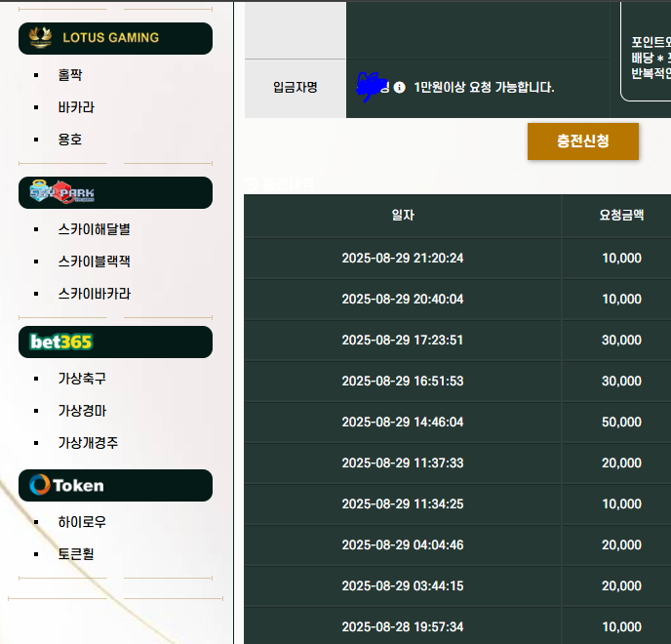The height and width of the screenshot is (644, 671).
Task: Select date 2025-08-29 11:37:33
Action: click(x=403, y=463)
